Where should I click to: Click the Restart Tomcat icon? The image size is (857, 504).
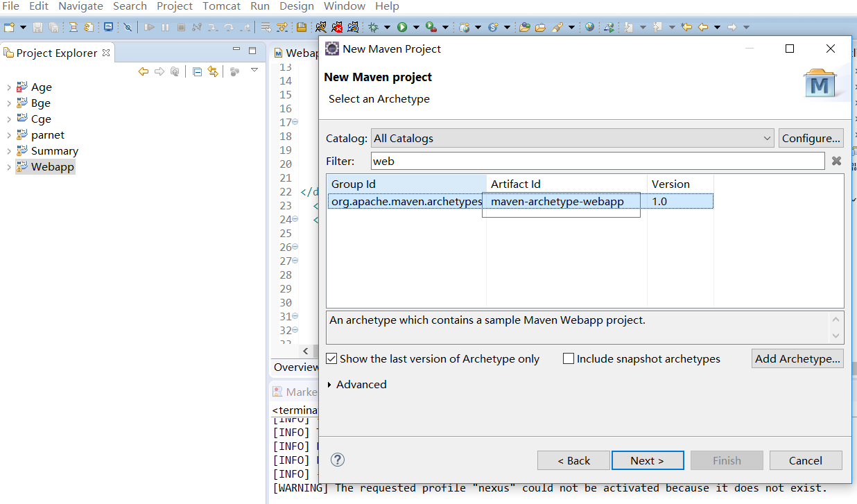coord(353,27)
